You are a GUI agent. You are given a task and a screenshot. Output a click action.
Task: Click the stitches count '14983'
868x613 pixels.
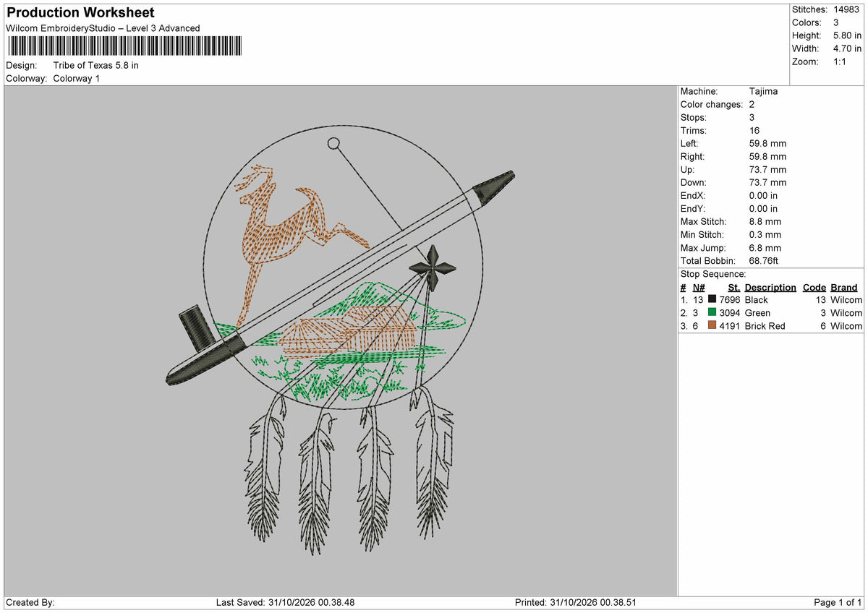tap(847, 9)
